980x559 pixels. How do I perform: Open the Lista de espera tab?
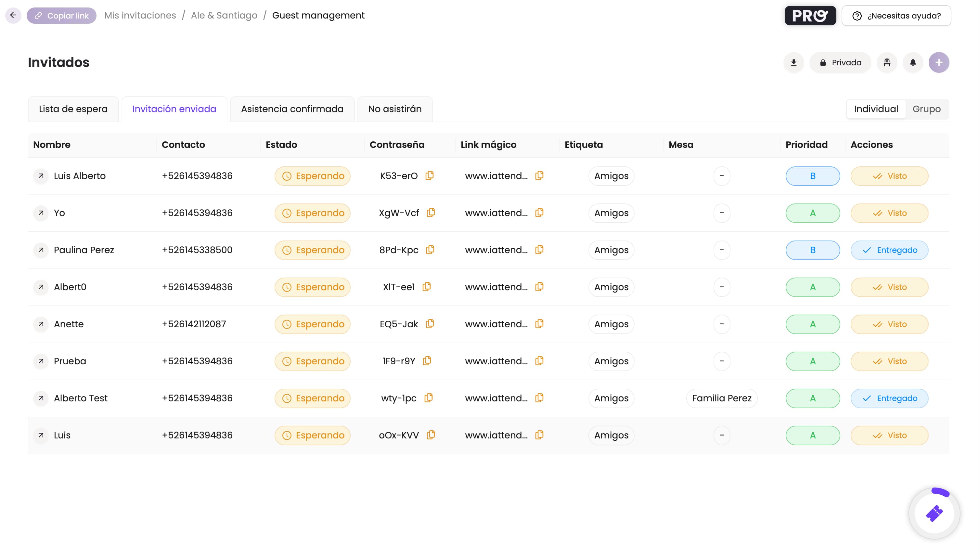coord(73,109)
